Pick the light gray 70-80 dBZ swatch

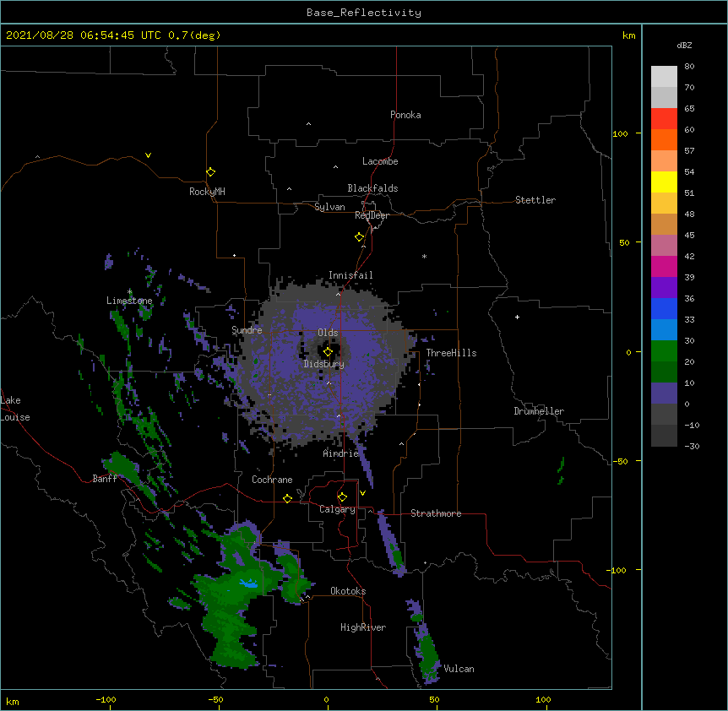(x=664, y=76)
